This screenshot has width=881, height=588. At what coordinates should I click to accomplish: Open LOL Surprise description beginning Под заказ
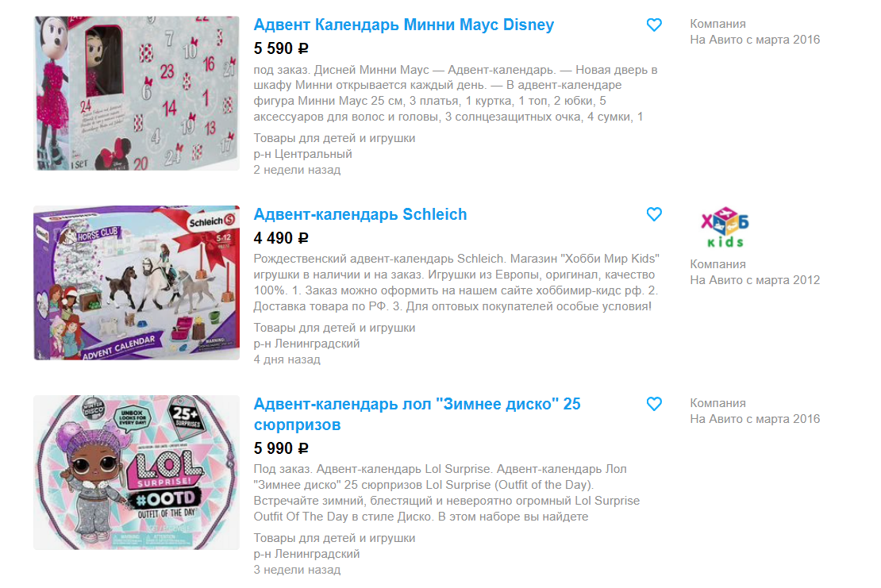pos(447,493)
